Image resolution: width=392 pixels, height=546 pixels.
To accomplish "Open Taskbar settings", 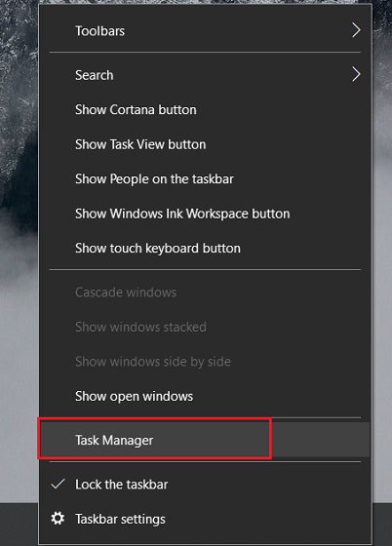I will pos(205,519).
